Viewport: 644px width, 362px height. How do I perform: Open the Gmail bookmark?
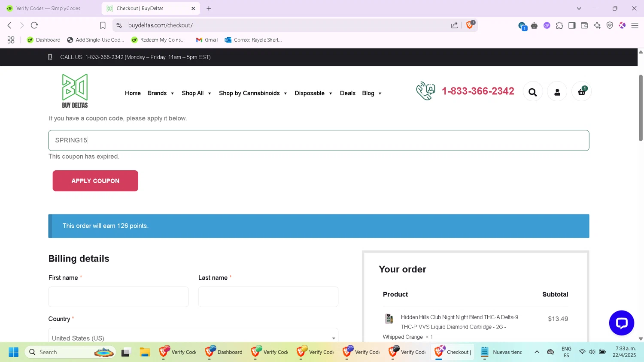[x=207, y=40]
